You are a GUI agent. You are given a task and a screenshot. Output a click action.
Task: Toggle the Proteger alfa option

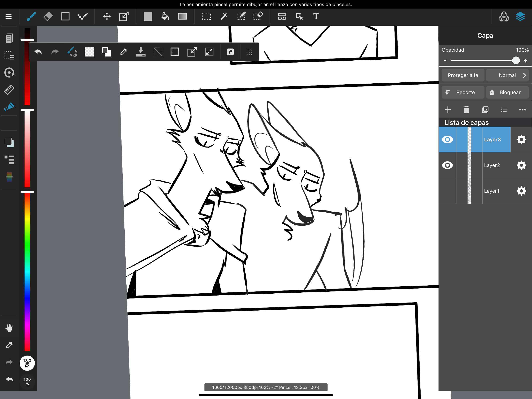click(x=463, y=75)
